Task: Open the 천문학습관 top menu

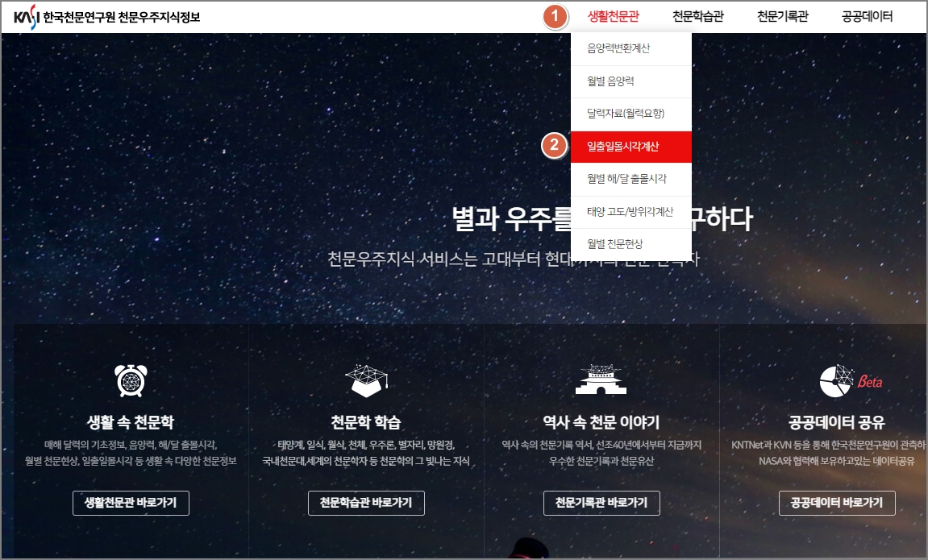Action: (697, 16)
